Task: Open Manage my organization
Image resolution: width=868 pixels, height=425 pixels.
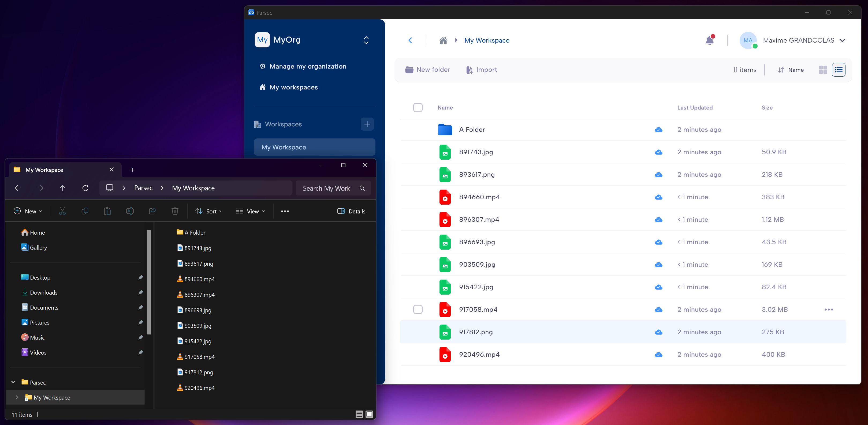Action: click(303, 66)
